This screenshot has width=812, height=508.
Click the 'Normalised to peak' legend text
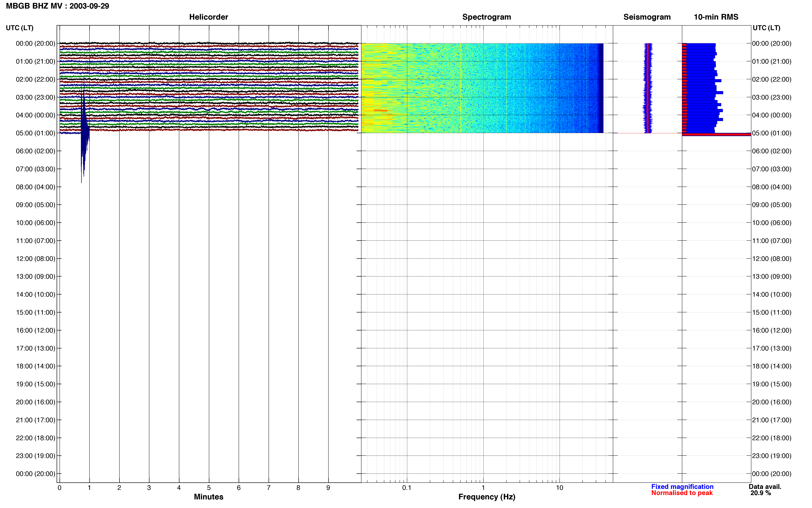click(x=682, y=493)
